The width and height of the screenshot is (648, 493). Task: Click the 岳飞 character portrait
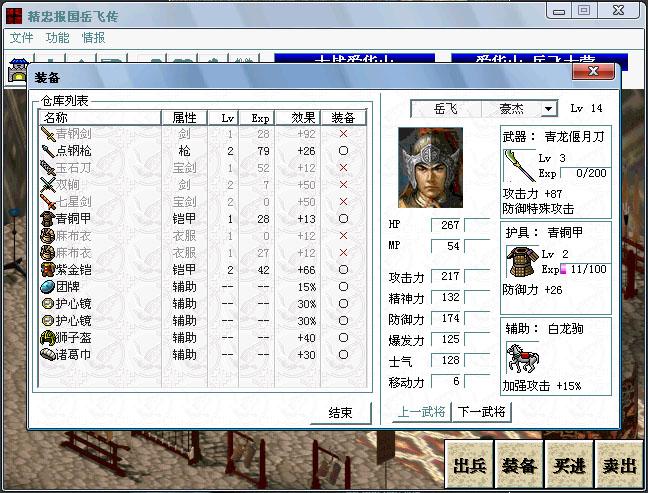coord(430,167)
